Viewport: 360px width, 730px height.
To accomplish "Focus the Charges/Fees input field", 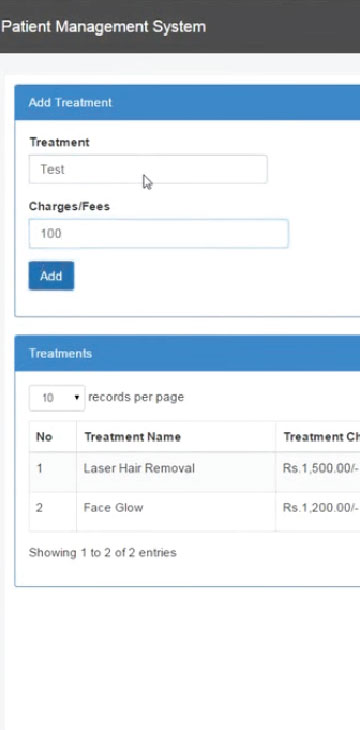I will [x=158, y=234].
